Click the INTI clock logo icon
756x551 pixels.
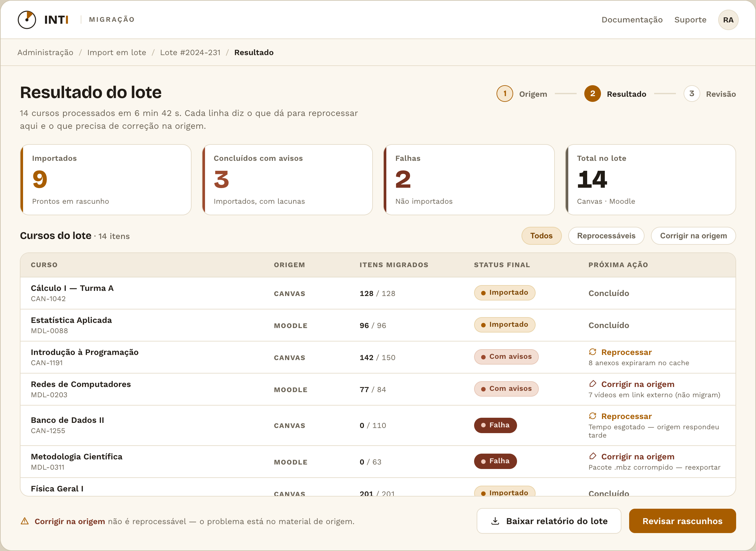tap(27, 20)
